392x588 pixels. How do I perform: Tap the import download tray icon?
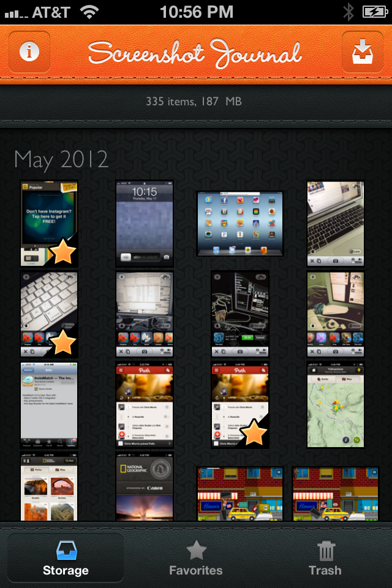click(x=363, y=53)
